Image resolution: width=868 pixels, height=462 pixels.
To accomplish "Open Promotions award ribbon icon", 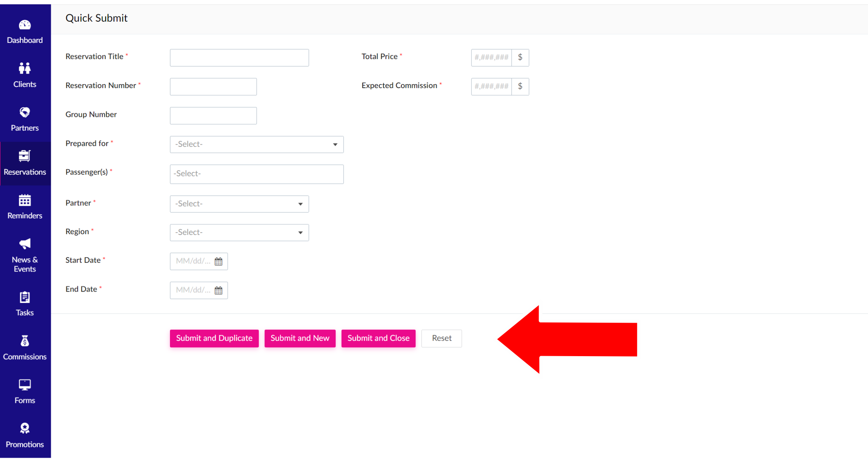I will (x=24, y=429).
